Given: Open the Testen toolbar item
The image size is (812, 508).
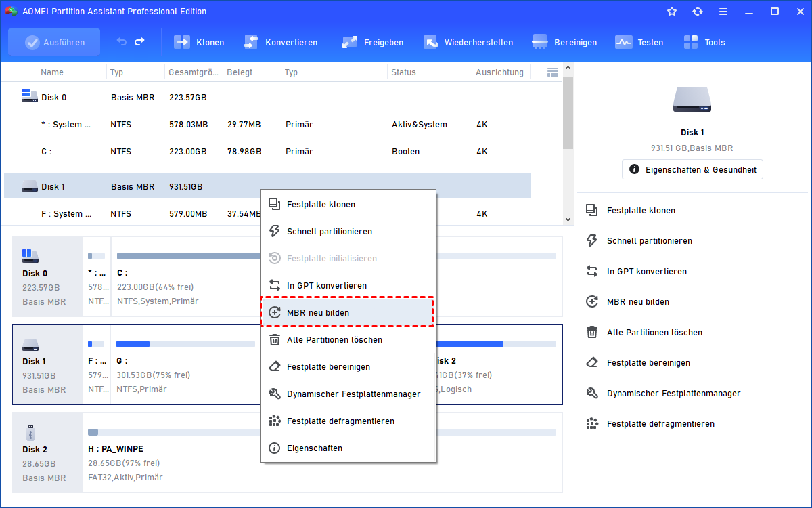Looking at the screenshot, I should (x=639, y=42).
